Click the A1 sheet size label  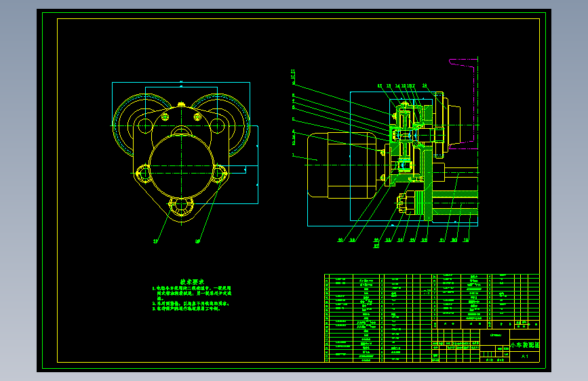525,356
